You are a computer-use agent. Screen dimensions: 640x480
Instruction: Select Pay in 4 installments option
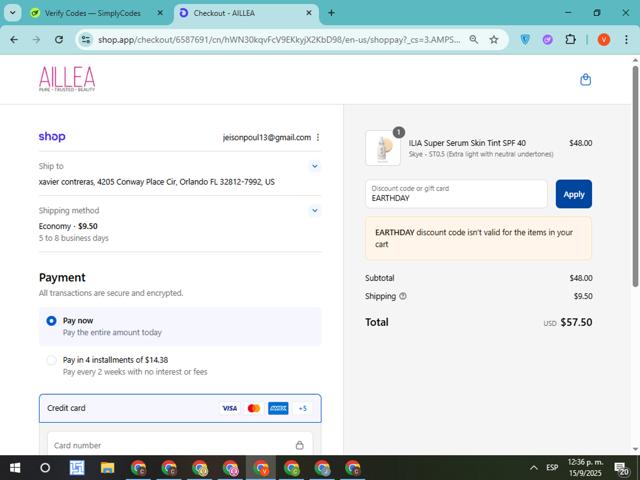pos(180,366)
